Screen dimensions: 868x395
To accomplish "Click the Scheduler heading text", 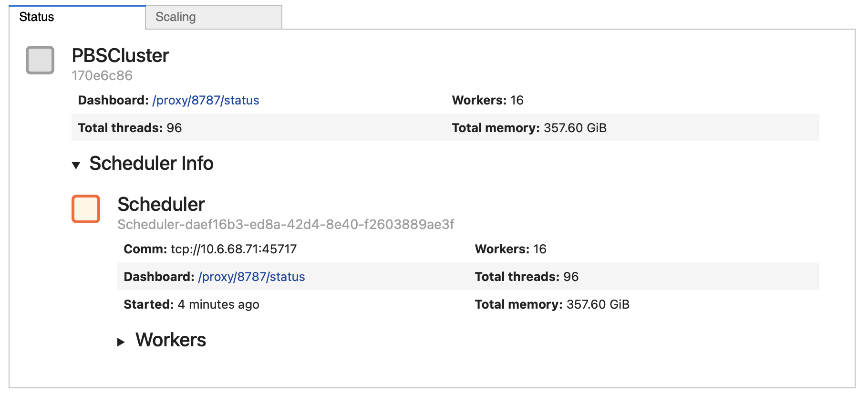I will point(161,204).
